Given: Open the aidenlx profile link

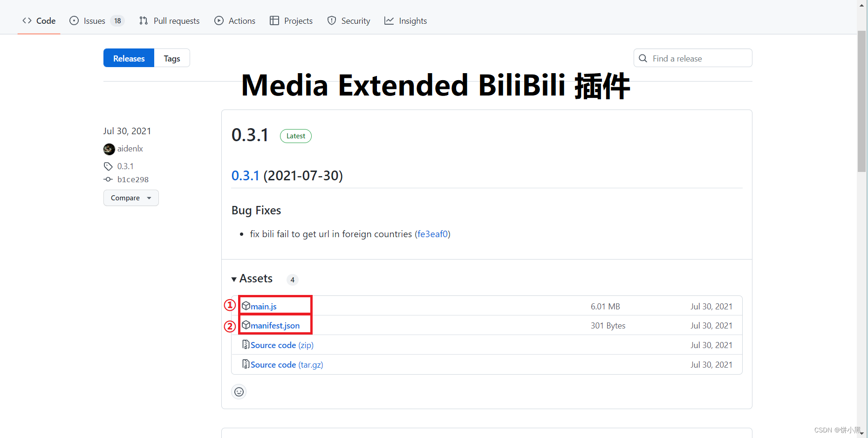Looking at the screenshot, I should (130, 149).
